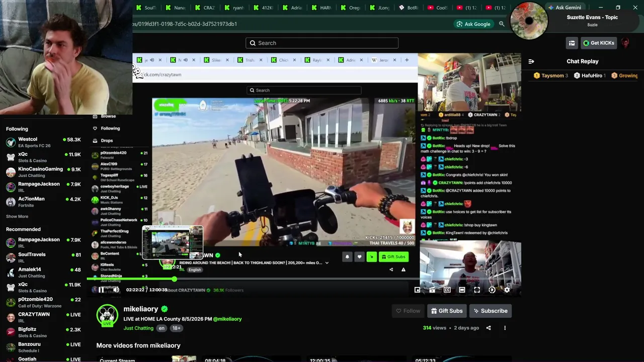
Task: Click Ask Google in the address bar
Action: pos(473,24)
